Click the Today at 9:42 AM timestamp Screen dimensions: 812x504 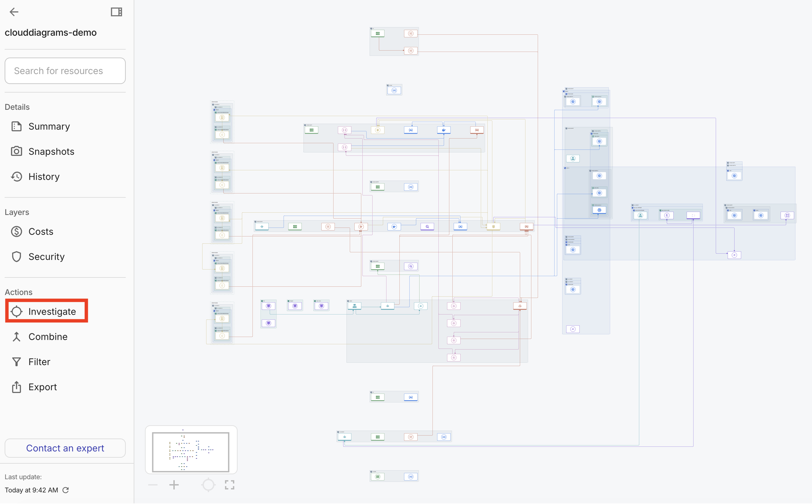coord(31,490)
